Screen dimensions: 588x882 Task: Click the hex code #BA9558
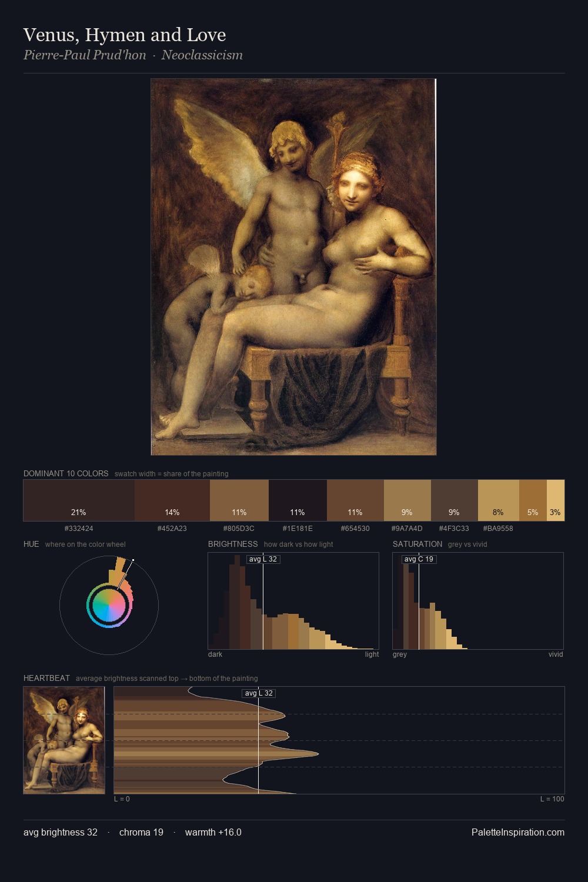pyautogui.click(x=498, y=529)
